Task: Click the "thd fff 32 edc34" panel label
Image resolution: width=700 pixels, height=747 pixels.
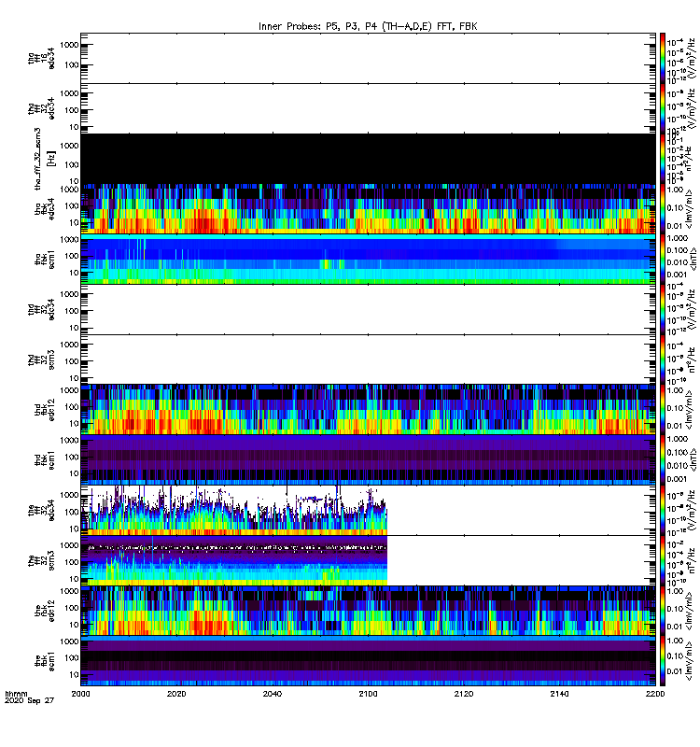Action: coord(41,310)
